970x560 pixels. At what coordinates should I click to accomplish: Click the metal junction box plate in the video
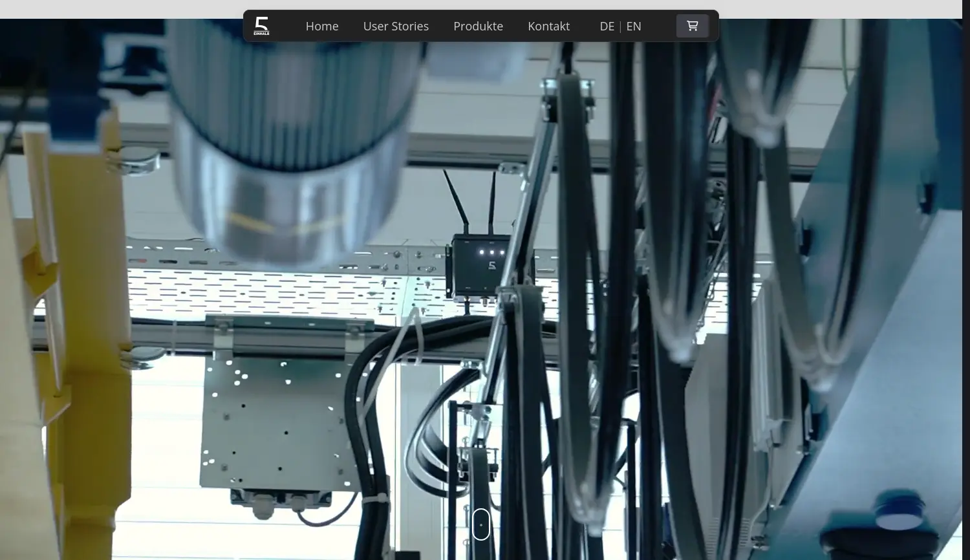click(278, 420)
